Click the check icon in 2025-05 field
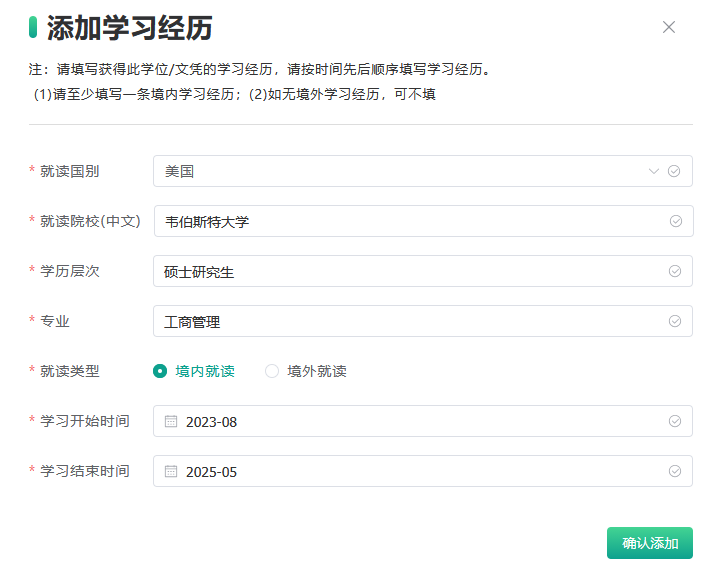Image resolution: width=717 pixels, height=569 pixels. click(x=675, y=471)
